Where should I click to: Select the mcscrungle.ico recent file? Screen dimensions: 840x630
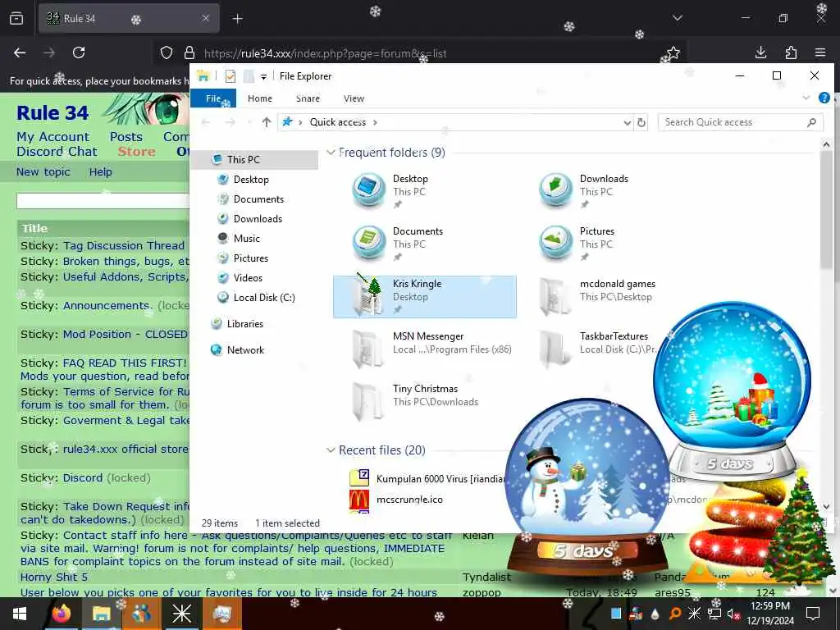click(x=396, y=500)
